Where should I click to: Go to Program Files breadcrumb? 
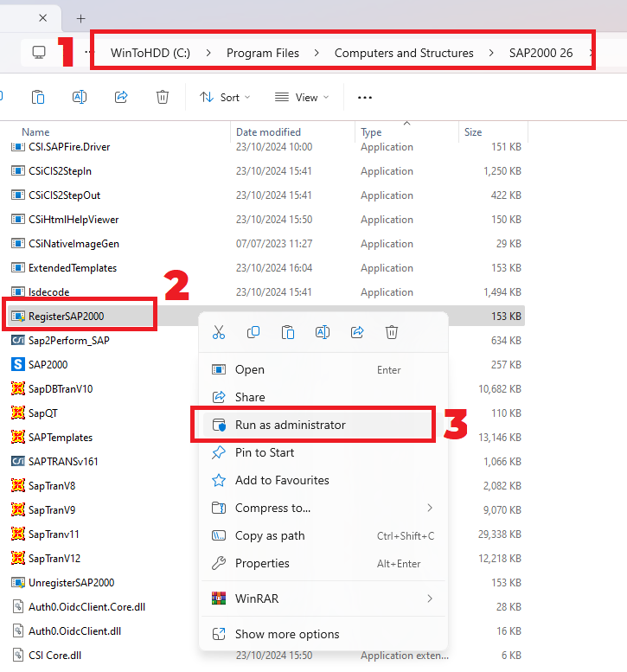pos(263,53)
